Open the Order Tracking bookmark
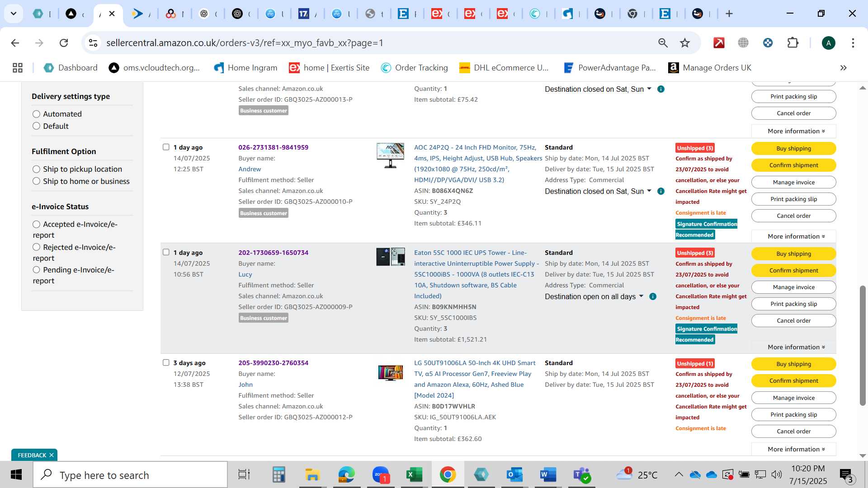Viewport: 868px width, 488px height. pos(414,68)
